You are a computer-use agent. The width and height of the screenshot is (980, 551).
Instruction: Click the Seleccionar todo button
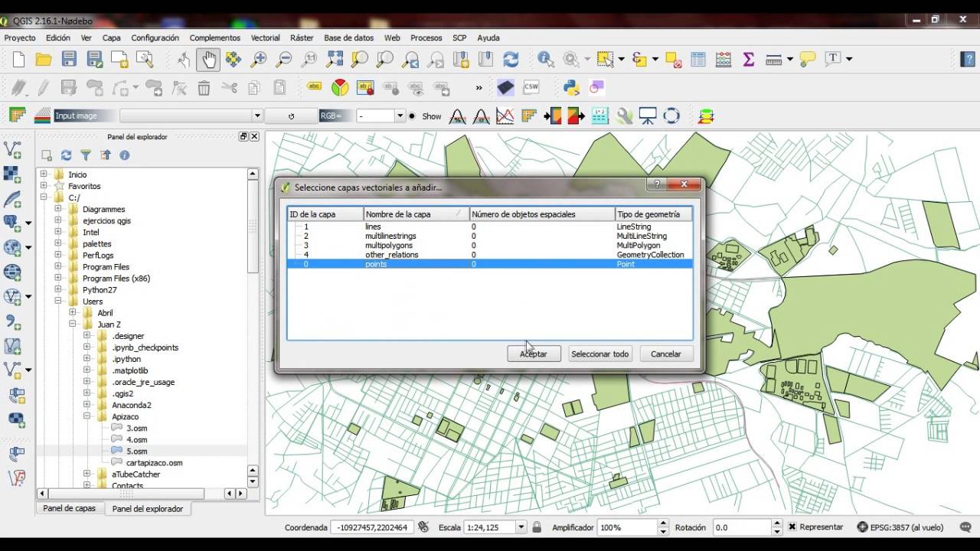tap(600, 354)
